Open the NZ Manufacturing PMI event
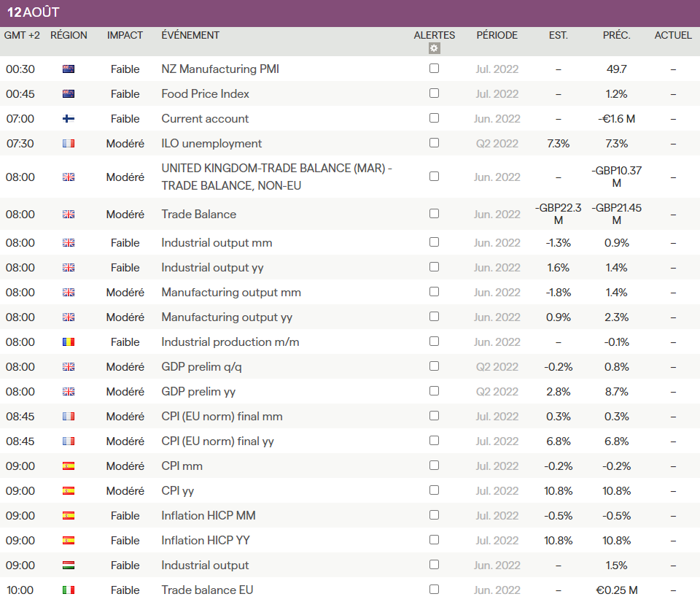The height and width of the screenshot is (602, 700). [220, 69]
